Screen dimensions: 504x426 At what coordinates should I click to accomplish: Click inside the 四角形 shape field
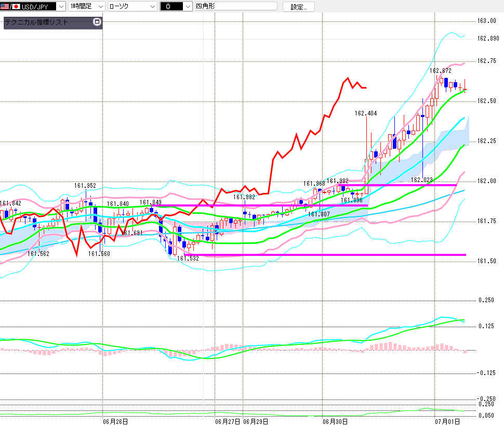pos(236,6)
